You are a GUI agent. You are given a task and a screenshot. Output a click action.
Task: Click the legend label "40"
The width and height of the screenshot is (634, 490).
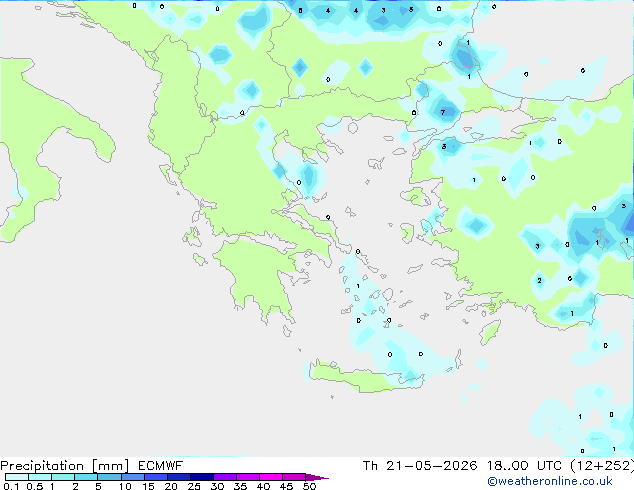coord(263,486)
